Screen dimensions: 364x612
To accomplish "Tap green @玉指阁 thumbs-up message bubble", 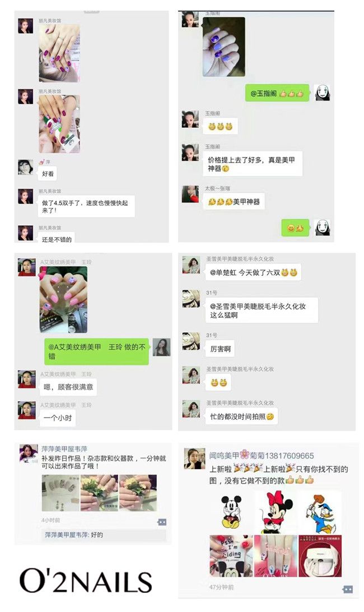I will click(277, 93).
